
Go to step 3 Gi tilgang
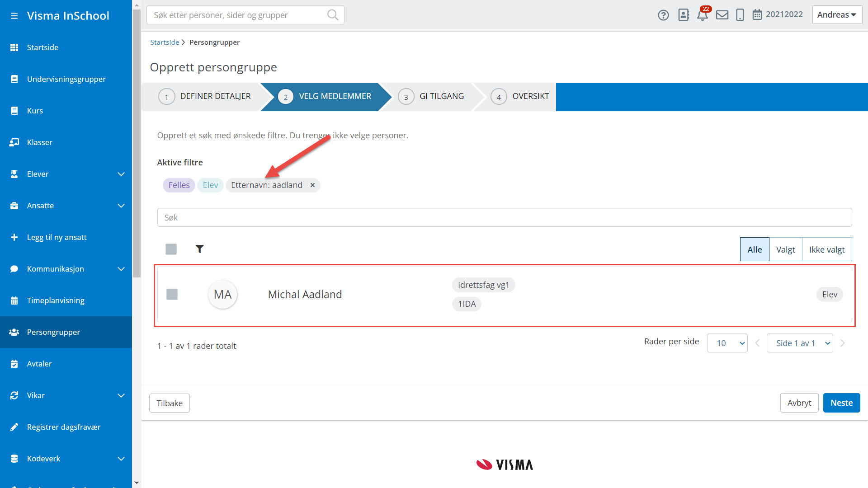point(431,97)
